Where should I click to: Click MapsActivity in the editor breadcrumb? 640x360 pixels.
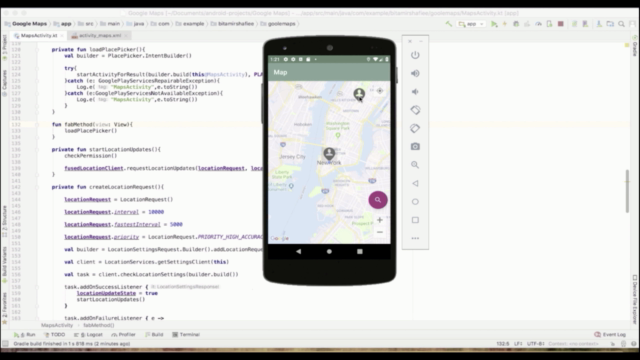[57, 325]
